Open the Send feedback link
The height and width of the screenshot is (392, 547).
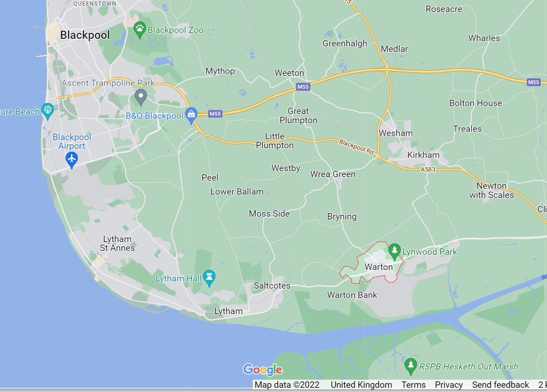click(x=500, y=385)
